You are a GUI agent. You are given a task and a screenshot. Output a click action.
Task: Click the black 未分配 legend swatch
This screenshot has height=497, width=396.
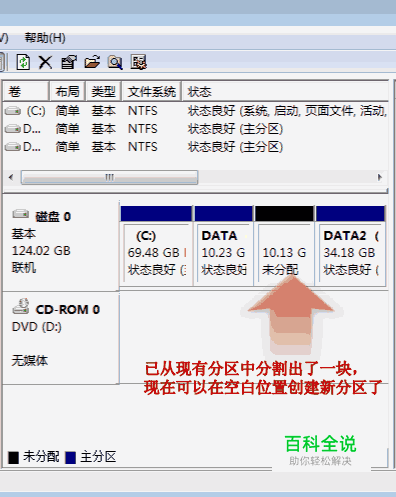(x=13, y=458)
